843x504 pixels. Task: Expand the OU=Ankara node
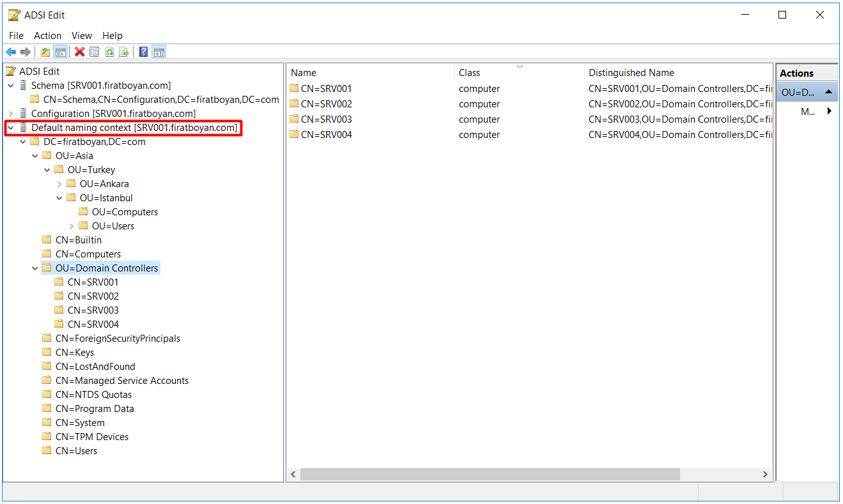[x=59, y=184]
